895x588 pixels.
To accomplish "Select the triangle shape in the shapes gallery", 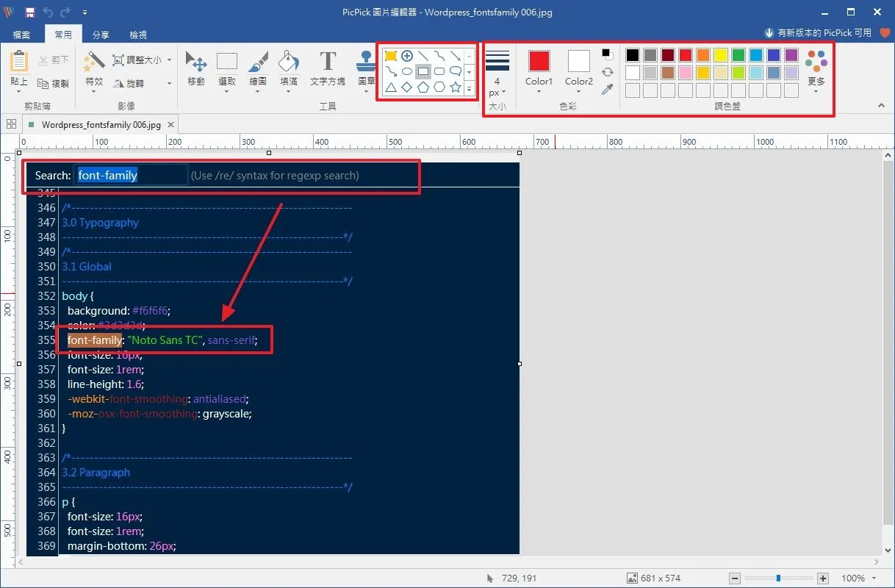I will tap(391, 87).
